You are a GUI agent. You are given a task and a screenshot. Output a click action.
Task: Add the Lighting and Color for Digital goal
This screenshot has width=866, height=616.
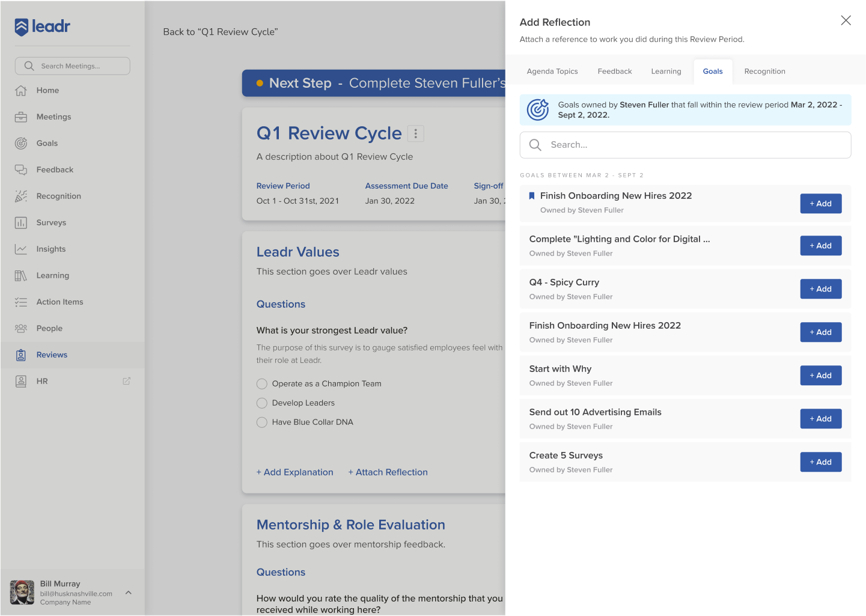821,246
